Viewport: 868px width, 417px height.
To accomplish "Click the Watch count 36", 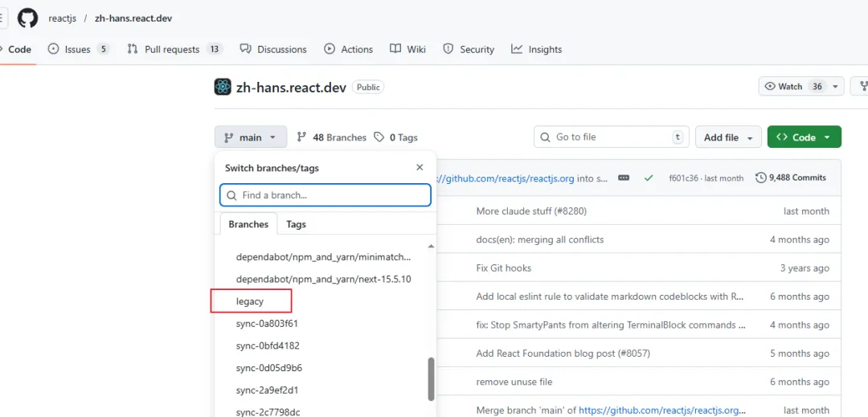I will point(817,86).
